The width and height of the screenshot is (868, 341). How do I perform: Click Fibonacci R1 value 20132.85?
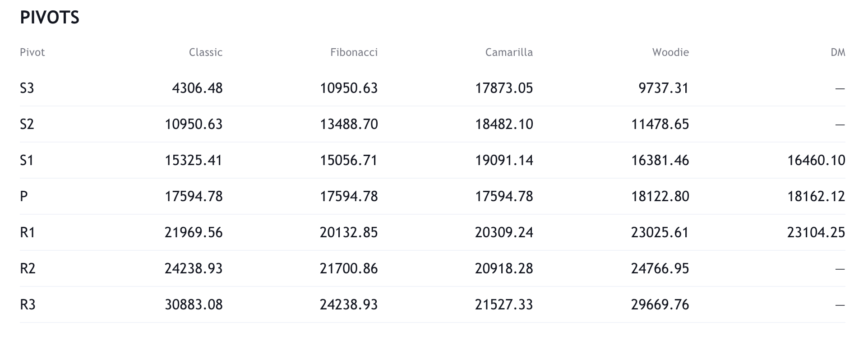pyautogui.click(x=349, y=232)
